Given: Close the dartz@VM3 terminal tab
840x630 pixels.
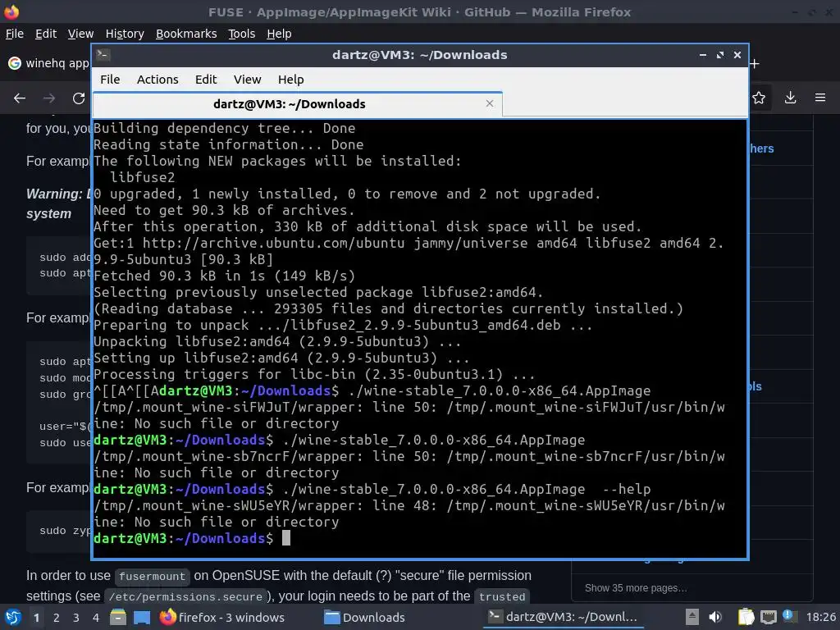Looking at the screenshot, I should 490,103.
